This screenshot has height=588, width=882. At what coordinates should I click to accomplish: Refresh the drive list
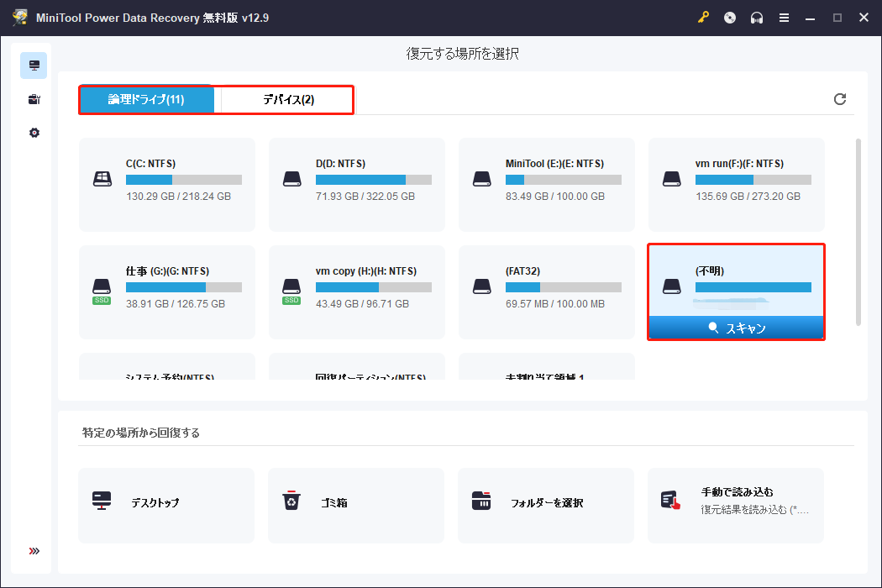(839, 99)
